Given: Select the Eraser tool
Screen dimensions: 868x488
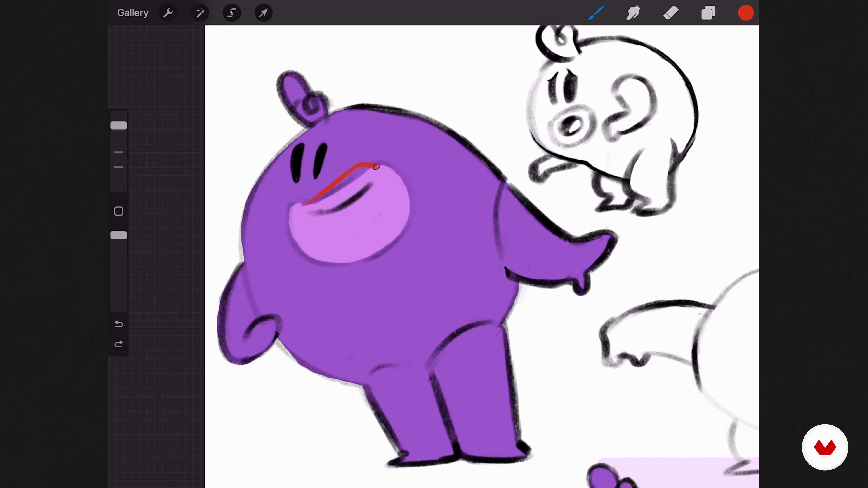Looking at the screenshot, I should pos(670,13).
